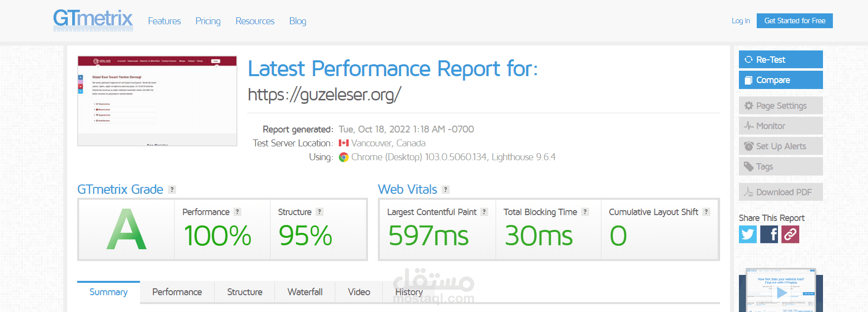Click help icon beside Total Blocking Time
The width and height of the screenshot is (868, 312).
click(585, 212)
